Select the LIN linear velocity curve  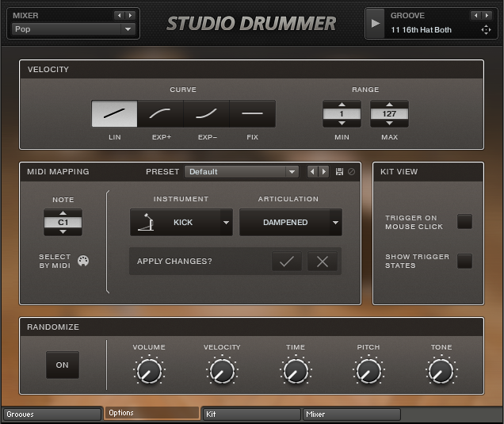[x=114, y=114]
